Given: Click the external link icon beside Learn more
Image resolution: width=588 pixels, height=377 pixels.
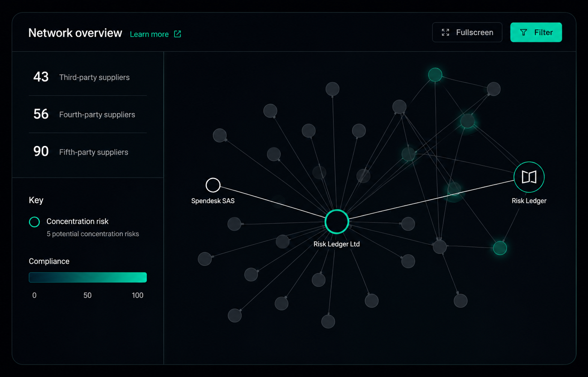Looking at the screenshot, I should [x=178, y=34].
